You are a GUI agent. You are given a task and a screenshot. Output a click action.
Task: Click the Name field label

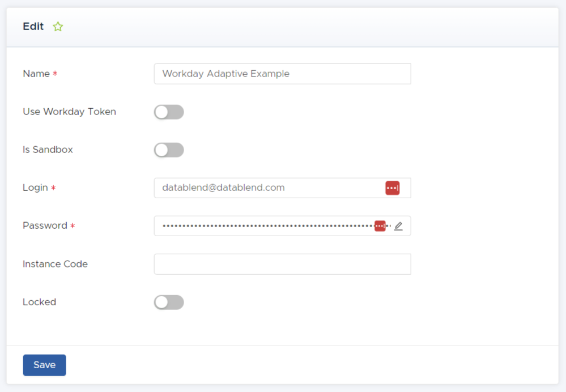[x=36, y=74]
